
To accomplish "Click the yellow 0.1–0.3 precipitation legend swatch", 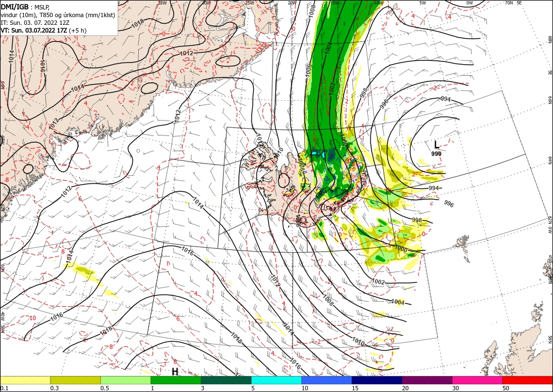I will click(x=25, y=380).
